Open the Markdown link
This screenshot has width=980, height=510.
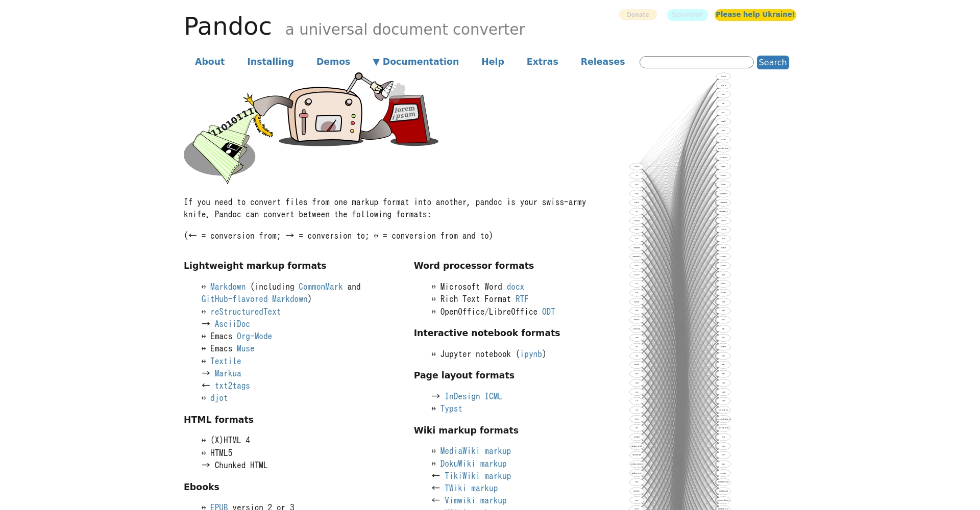point(228,287)
